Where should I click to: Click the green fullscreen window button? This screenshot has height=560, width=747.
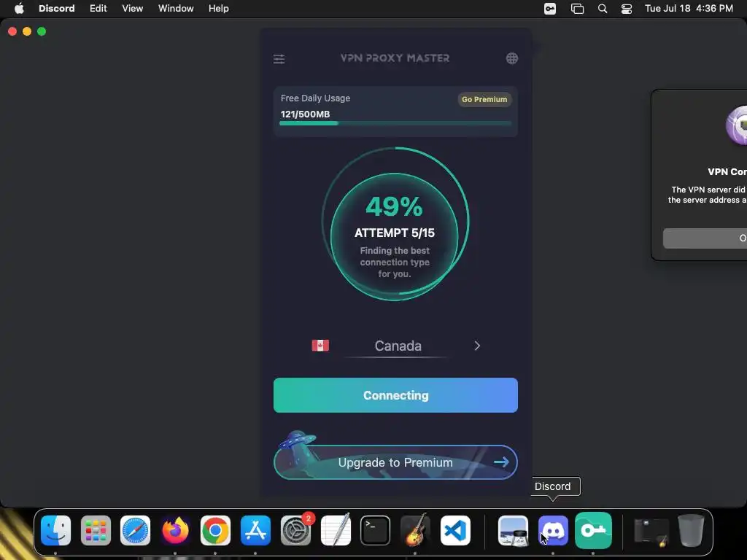point(42,31)
